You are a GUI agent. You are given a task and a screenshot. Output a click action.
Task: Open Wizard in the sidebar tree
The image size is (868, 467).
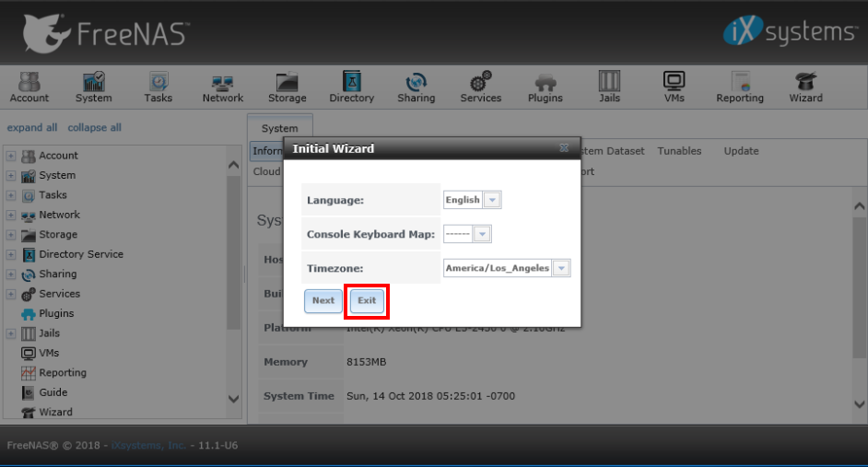click(x=55, y=413)
